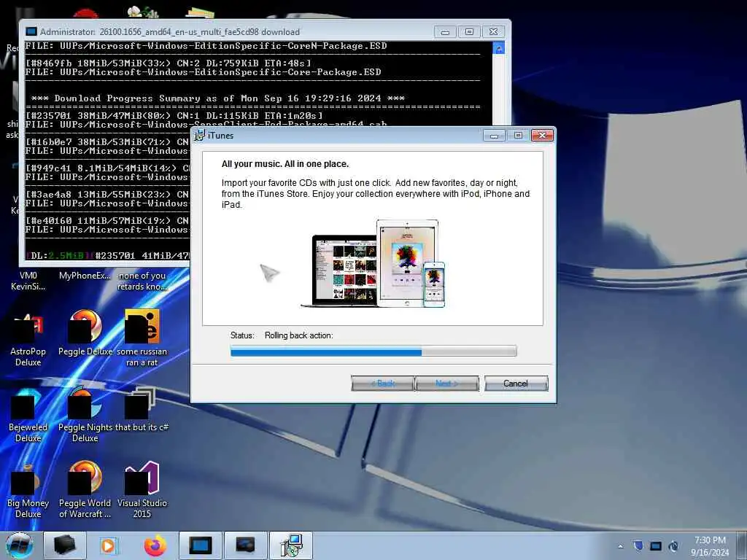Minimize the Administrator command prompt window
Viewport: 747px width, 560px height.
coord(445,32)
